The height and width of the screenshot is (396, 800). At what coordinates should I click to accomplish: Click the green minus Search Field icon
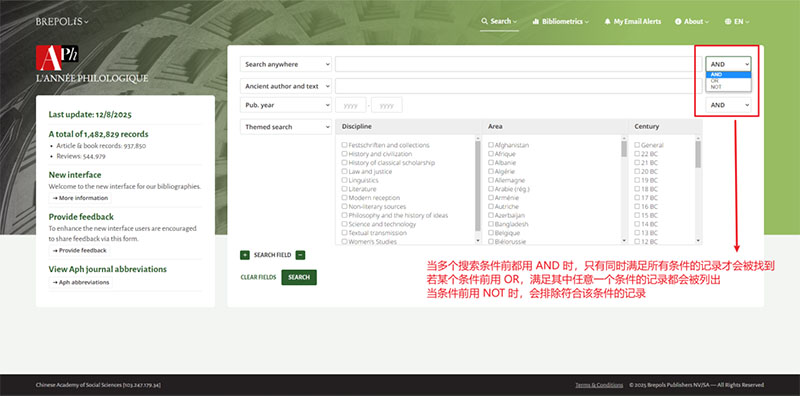pos(301,255)
